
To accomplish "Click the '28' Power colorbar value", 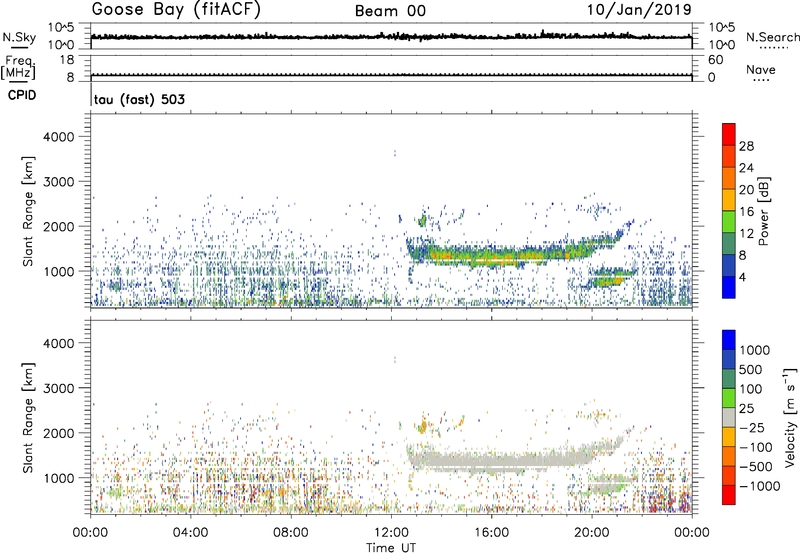I will (x=746, y=146).
